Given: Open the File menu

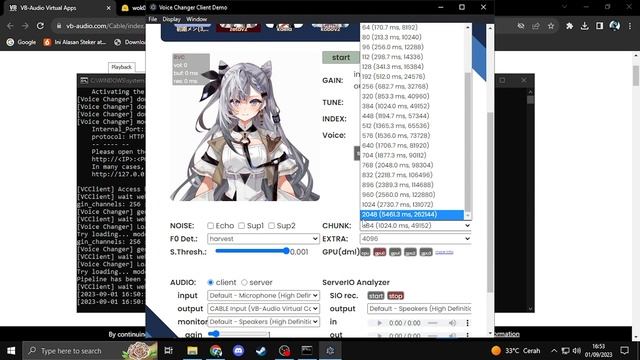Looking at the screenshot, I should click(x=153, y=19).
